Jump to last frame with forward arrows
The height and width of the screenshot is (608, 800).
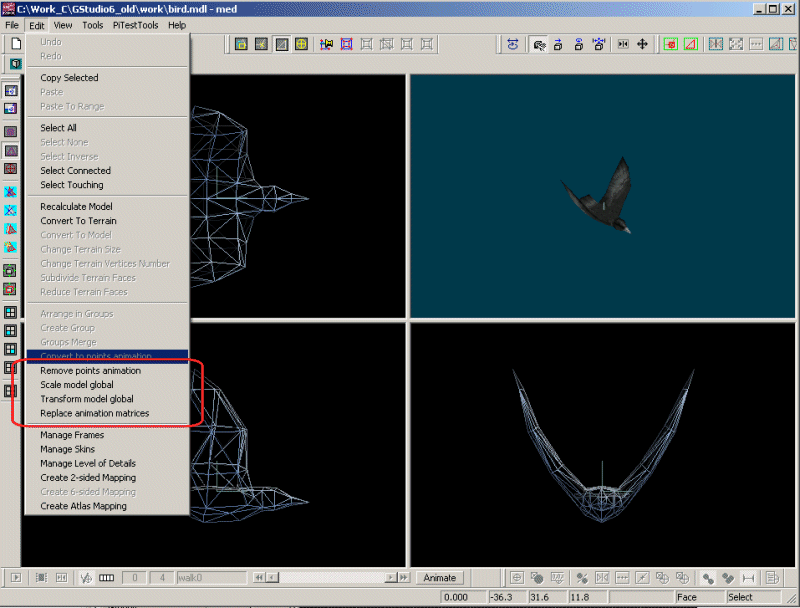point(404,577)
